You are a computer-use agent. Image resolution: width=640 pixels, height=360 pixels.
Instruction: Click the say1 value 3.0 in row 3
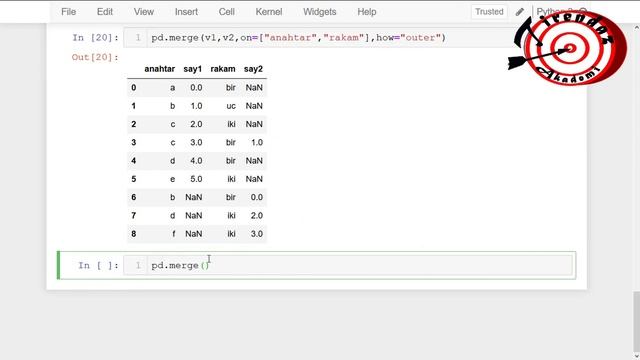196,142
